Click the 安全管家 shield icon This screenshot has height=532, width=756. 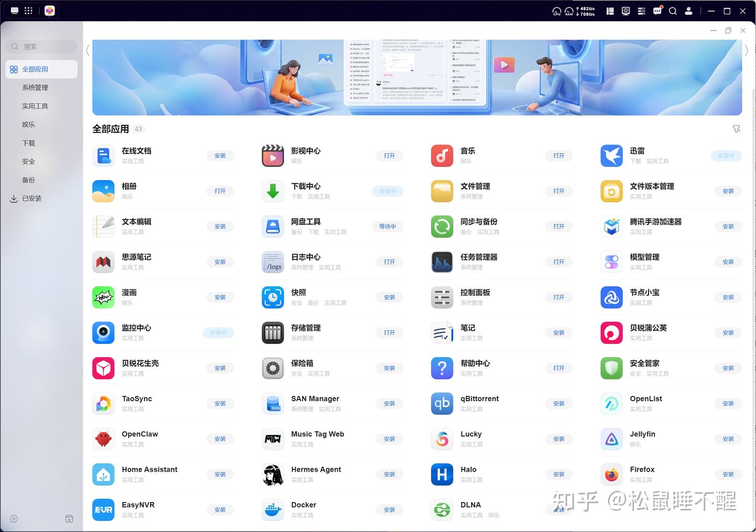(x=612, y=368)
